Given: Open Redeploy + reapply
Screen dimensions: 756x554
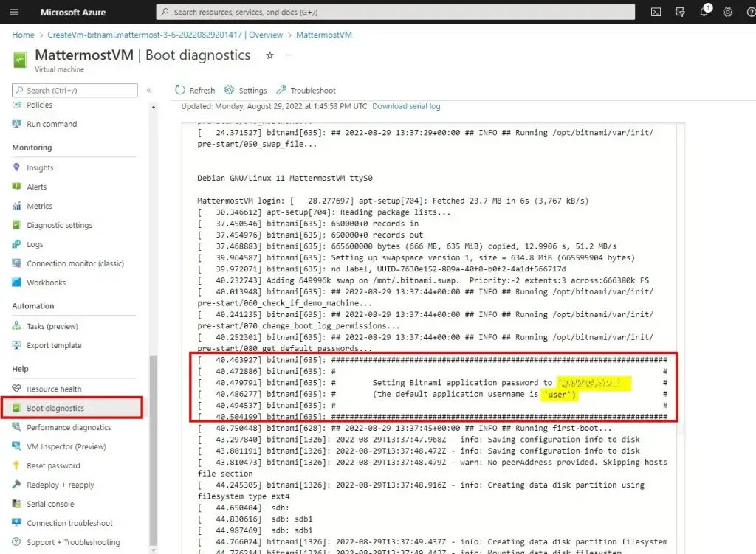Looking at the screenshot, I should 61,485.
